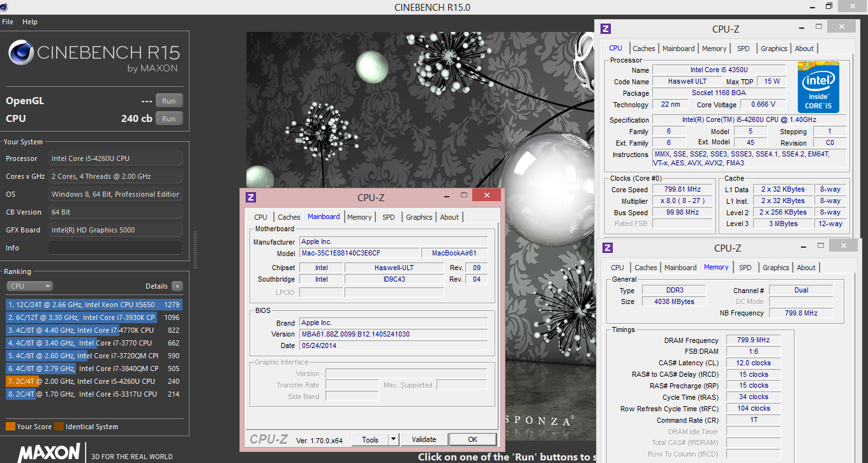The height and width of the screenshot is (463, 868).
Task: Click the Model field Mac-35C1E88140C3E6CF
Action: coord(359,254)
